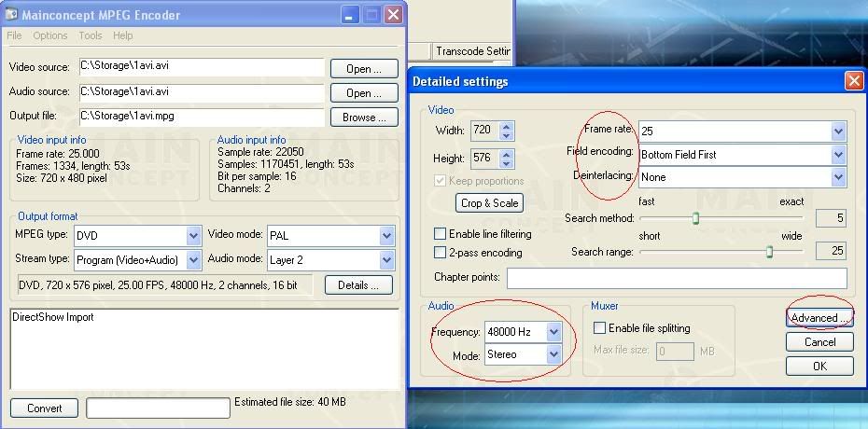868x429 pixels.
Task: Increase Height with the up arrow
Action: (507, 154)
